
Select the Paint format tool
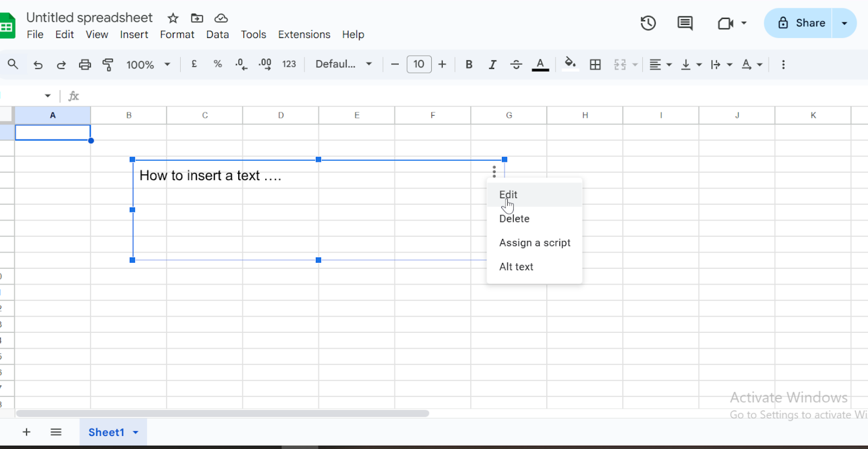click(x=108, y=64)
